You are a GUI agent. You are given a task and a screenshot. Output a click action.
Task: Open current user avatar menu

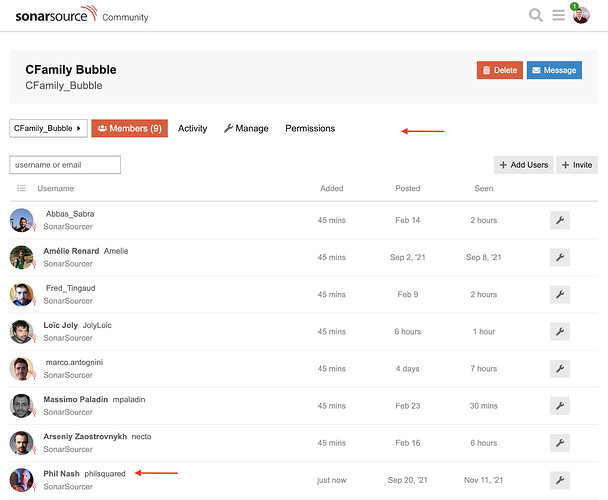(x=581, y=14)
